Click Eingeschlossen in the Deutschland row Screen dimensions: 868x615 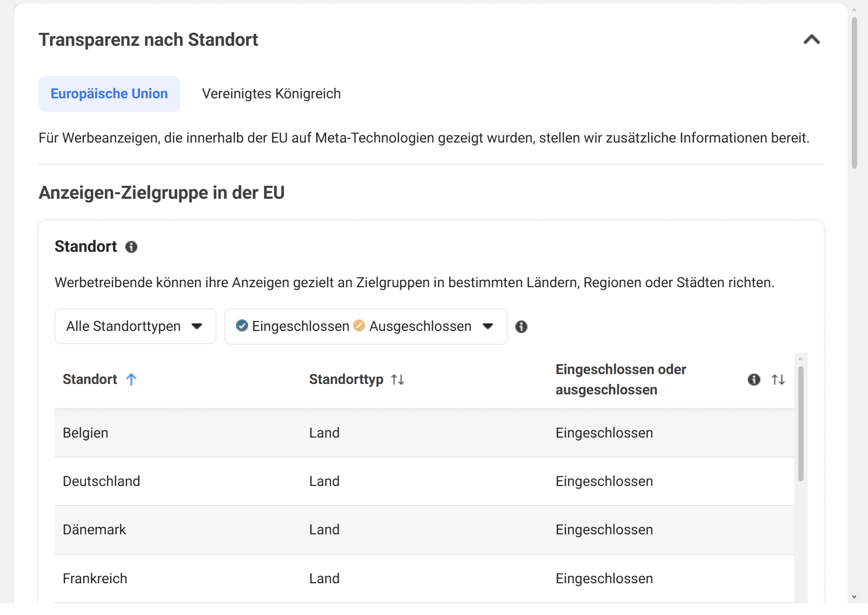pos(604,481)
